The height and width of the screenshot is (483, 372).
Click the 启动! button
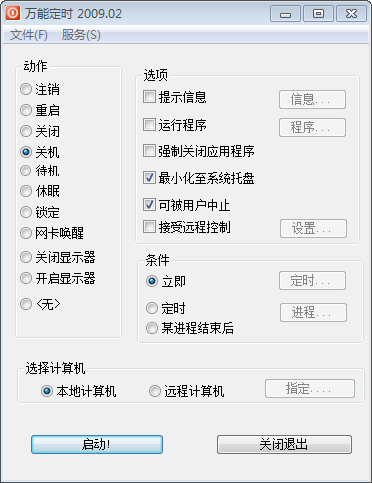[97, 444]
